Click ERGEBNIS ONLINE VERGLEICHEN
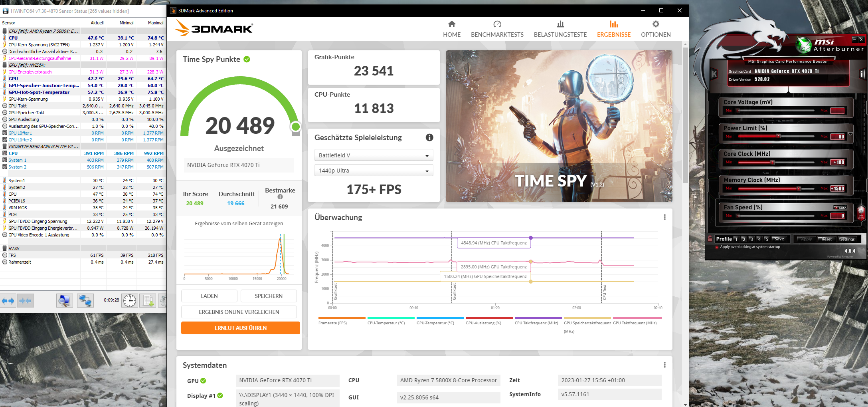 (x=239, y=312)
